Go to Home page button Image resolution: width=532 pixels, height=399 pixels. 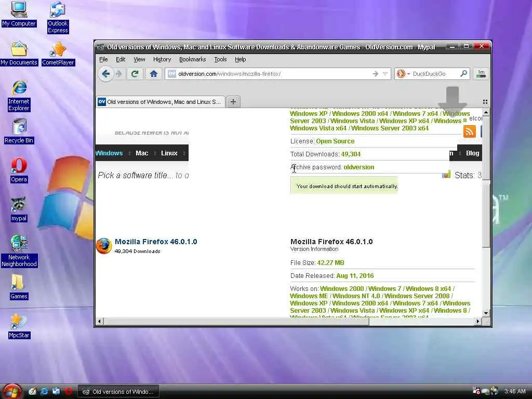tap(154, 74)
